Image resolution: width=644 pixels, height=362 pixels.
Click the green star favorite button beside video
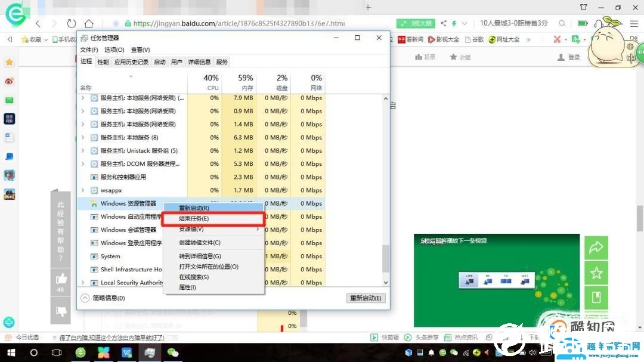[596, 273]
